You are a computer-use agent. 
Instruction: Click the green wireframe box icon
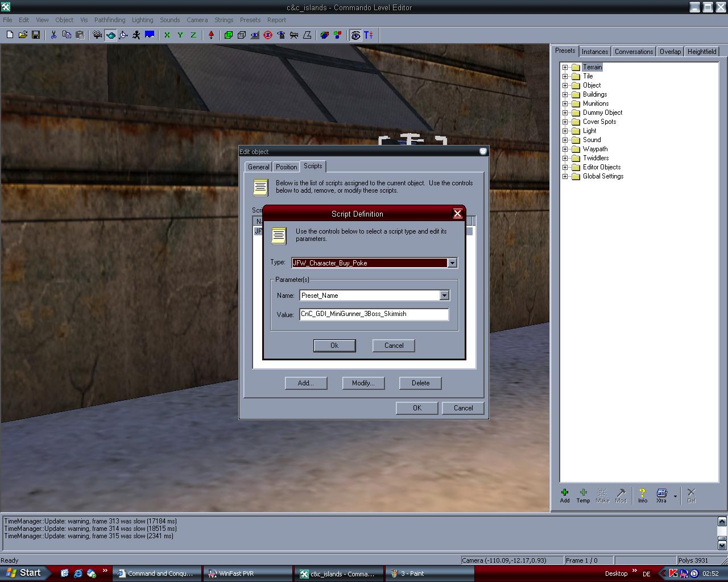point(229,35)
